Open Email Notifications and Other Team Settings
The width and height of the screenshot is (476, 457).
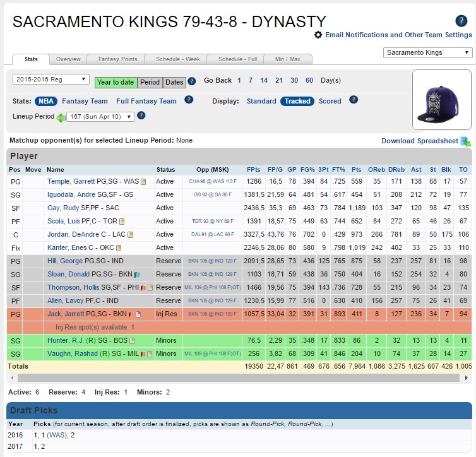398,35
